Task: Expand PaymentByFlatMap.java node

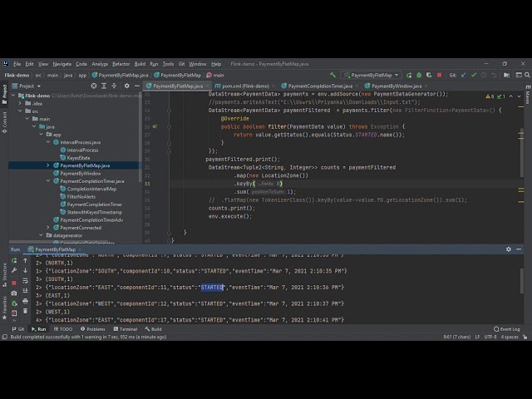Action: 48,165
